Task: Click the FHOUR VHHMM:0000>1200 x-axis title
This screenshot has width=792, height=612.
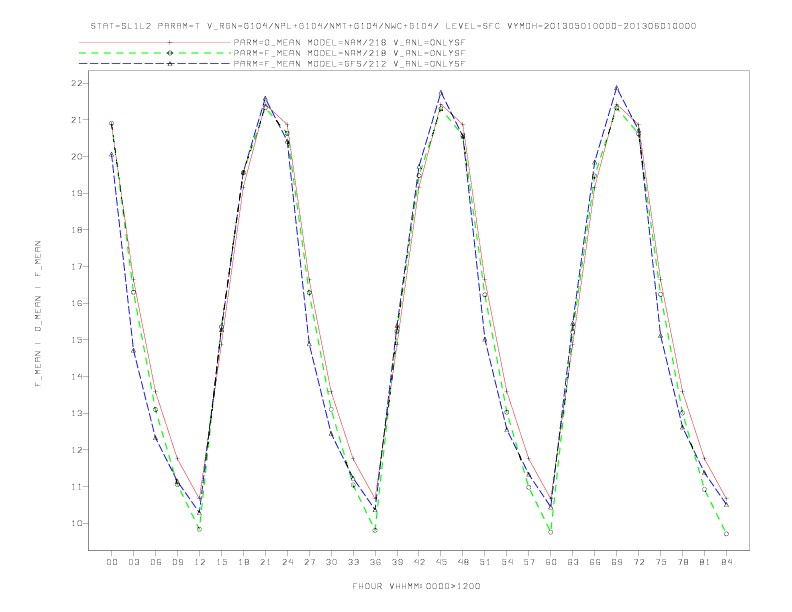Action: pyautogui.click(x=416, y=586)
